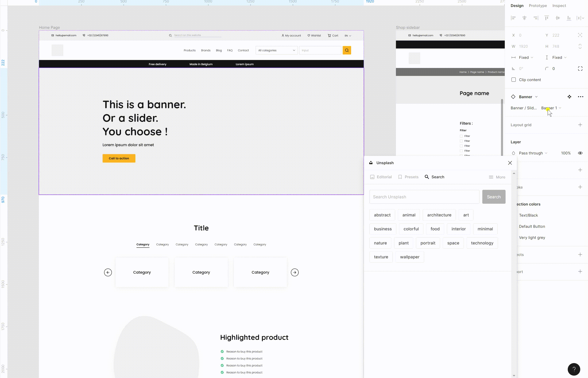Screen dimensions: 588x378
Task: Open the Editorial tab in Unsplash
Action: click(381, 177)
